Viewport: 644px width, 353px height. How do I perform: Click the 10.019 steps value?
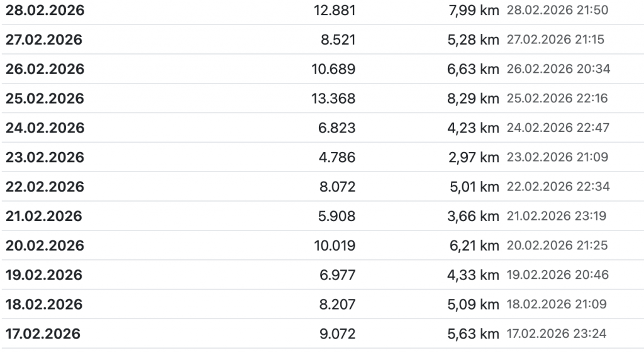333,246
